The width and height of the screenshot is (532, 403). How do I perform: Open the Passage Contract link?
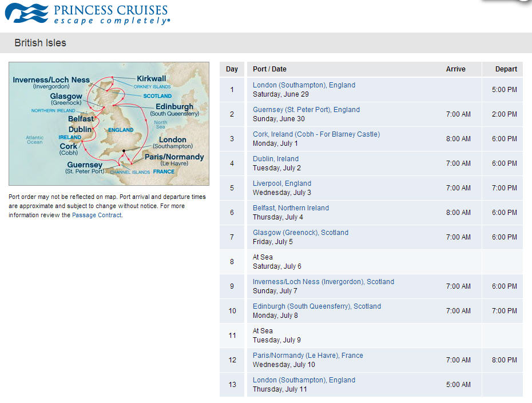(x=97, y=216)
